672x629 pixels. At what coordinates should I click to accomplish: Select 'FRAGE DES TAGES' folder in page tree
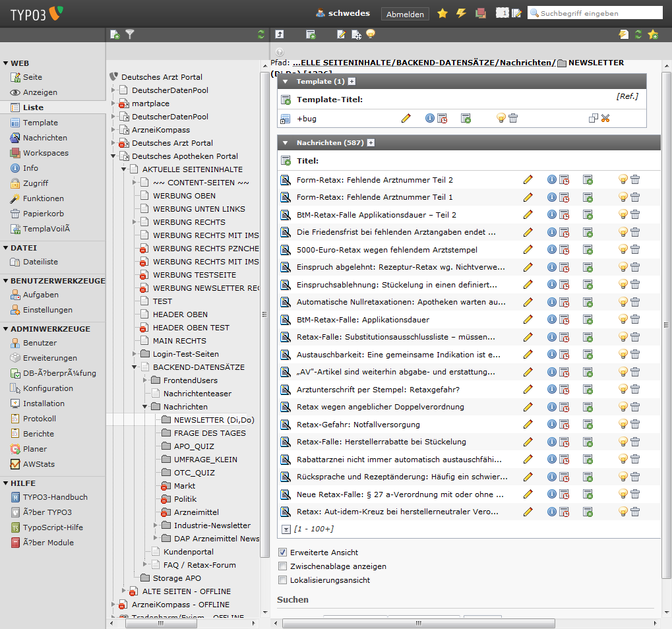coord(210,433)
